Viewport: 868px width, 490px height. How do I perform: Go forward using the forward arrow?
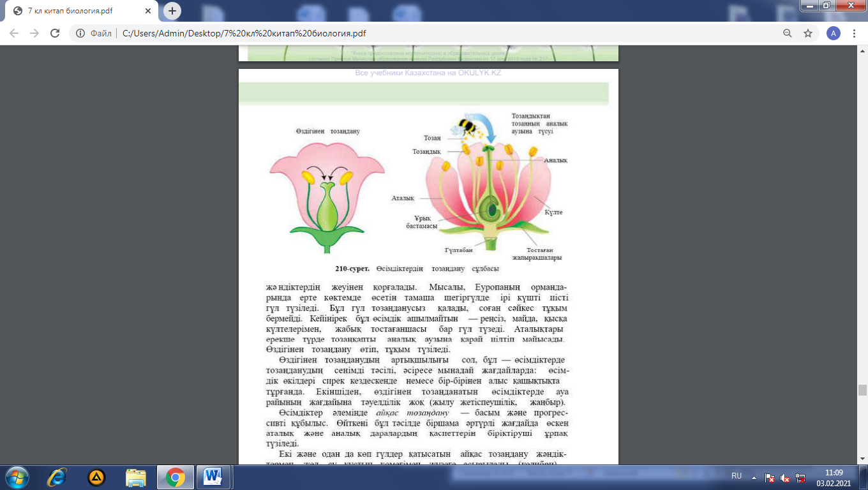pyautogui.click(x=35, y=33)
